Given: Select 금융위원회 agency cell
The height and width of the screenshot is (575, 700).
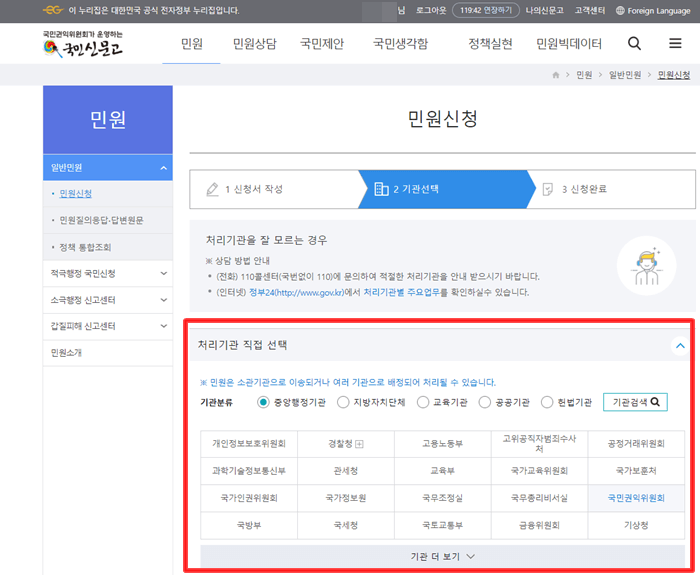Looking at the screenshot, I should (x=539, y=525).
